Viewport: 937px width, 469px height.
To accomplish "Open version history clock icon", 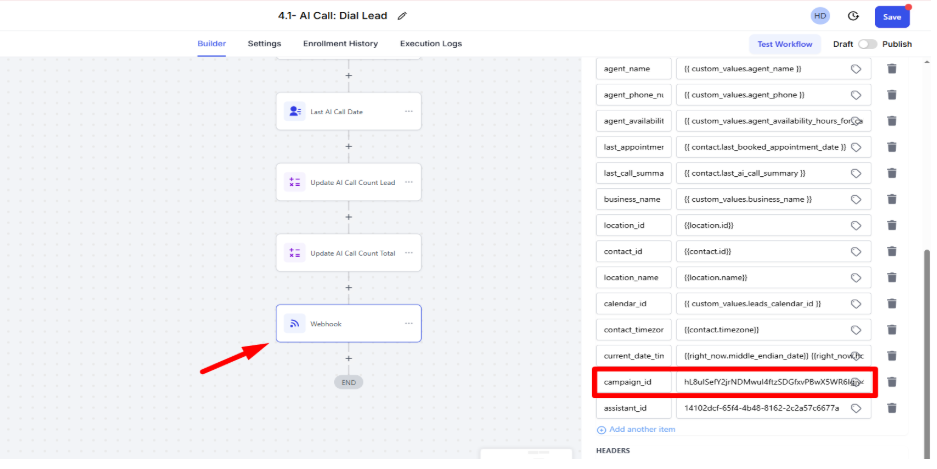I will click(853, 16).
